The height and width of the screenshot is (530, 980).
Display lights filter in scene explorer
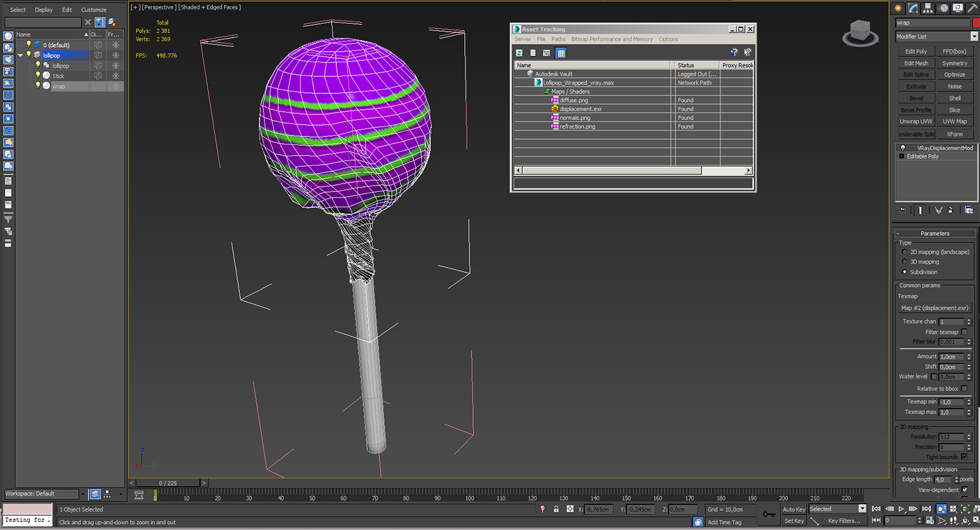point(8,60)
